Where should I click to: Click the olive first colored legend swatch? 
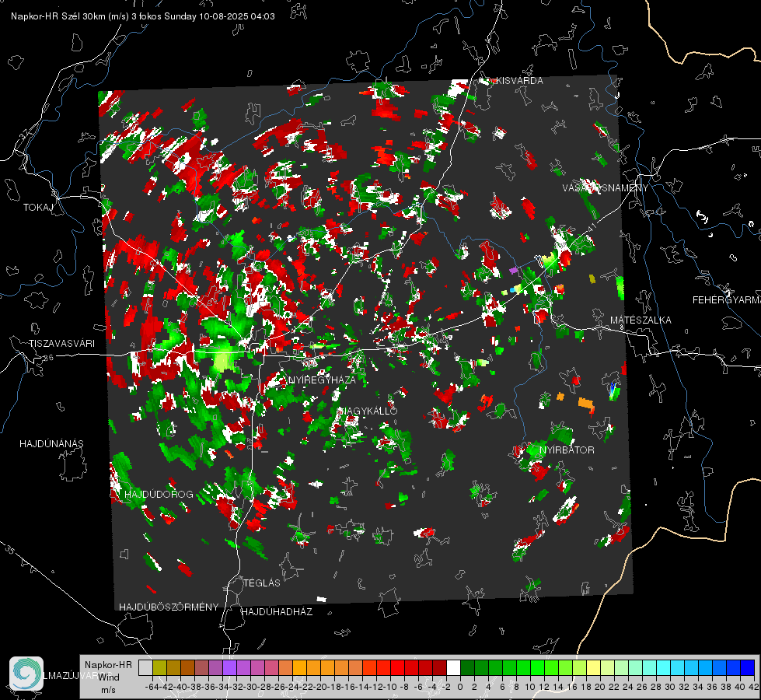[x=159, y=667]
